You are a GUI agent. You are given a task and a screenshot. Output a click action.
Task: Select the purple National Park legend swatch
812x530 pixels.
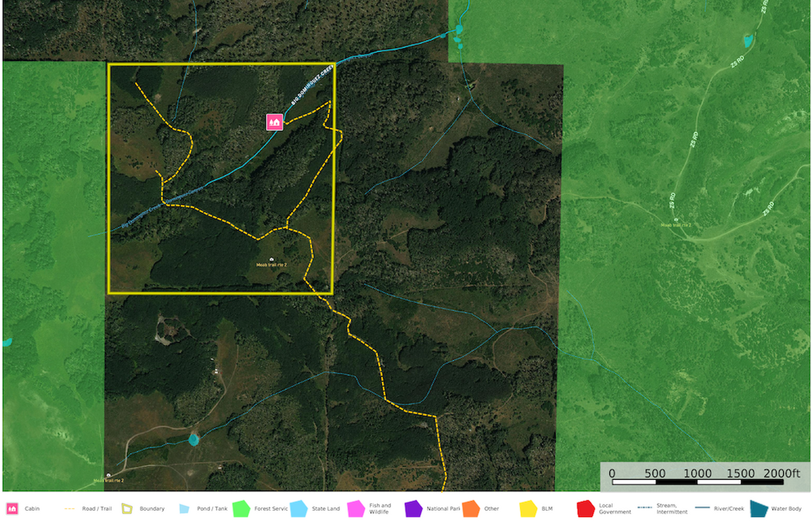[x=413, y=509]
